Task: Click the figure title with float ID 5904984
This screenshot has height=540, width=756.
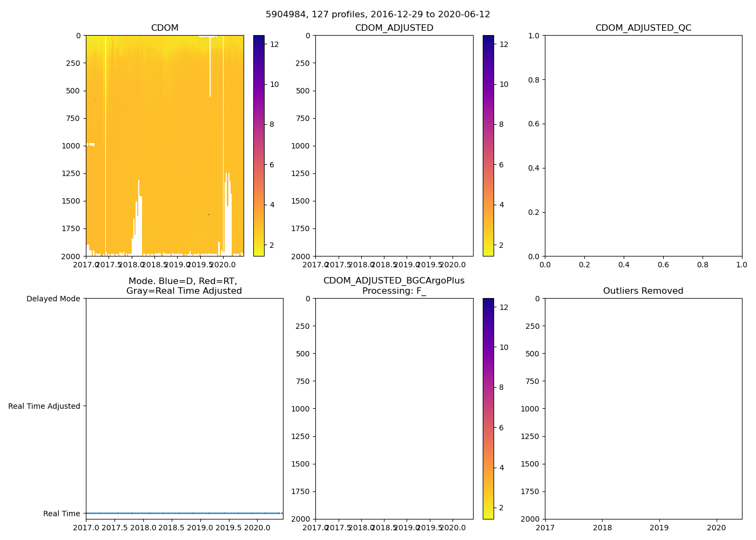Action: tap(377, 15)
